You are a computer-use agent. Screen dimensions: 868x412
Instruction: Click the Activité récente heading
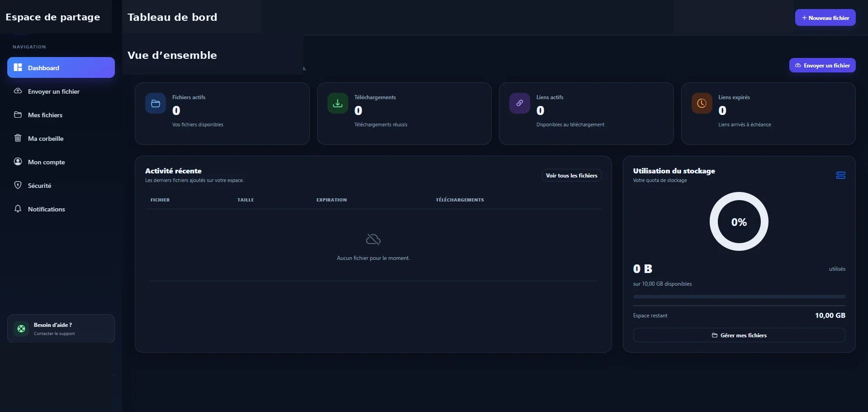173,171
